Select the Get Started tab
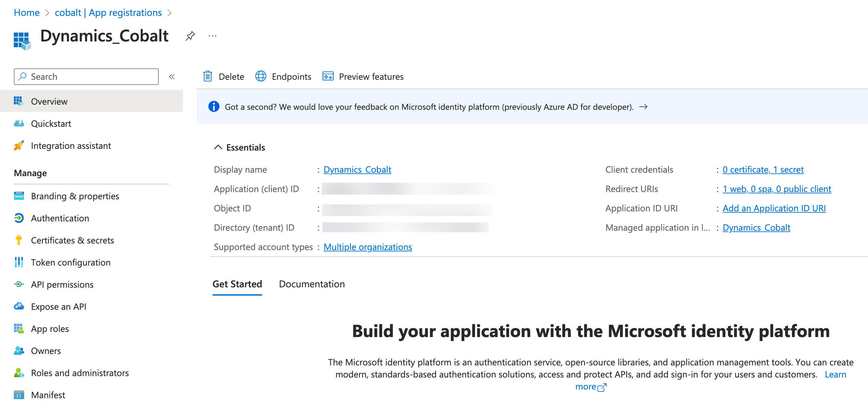The width and height of the screenshot is (868, 402). (237, 284)
